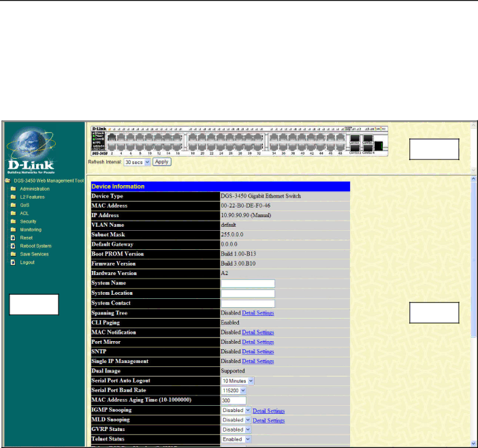This screenshot has width=478, height=448.
Task: Click the open folder icon beside DGS-3450 Web Management Tool
Action: tap(7, 180)
